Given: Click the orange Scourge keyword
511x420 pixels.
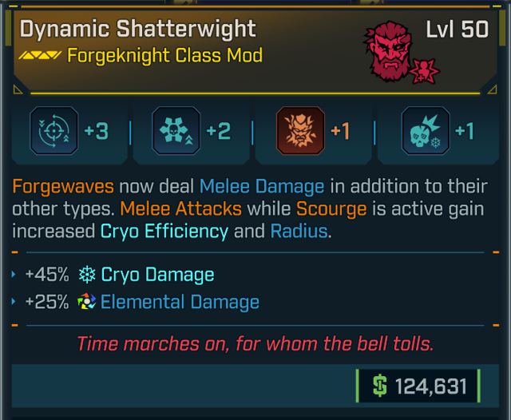Looking at the screenshot, I should (x=331, y=209).
